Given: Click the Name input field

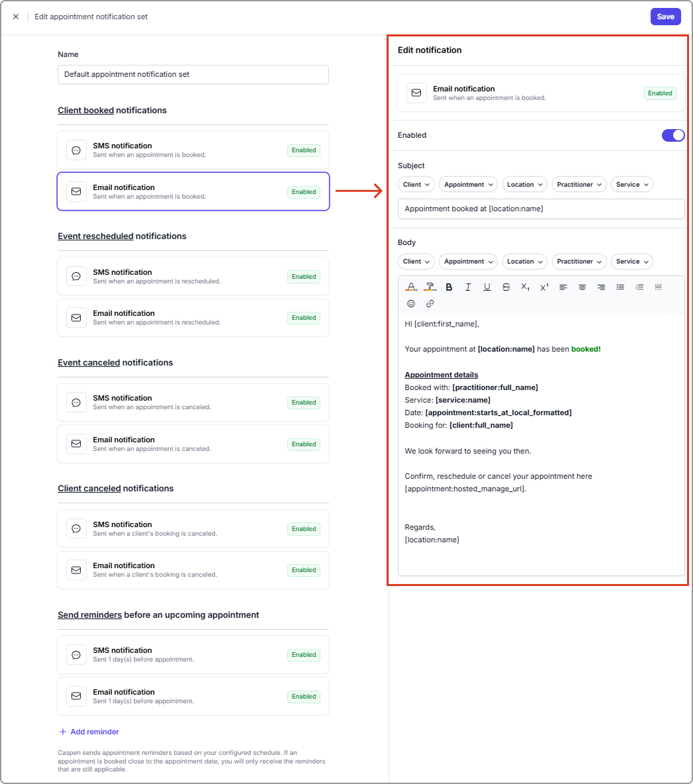Looking at the screenshot, I should tap(193, 75).
